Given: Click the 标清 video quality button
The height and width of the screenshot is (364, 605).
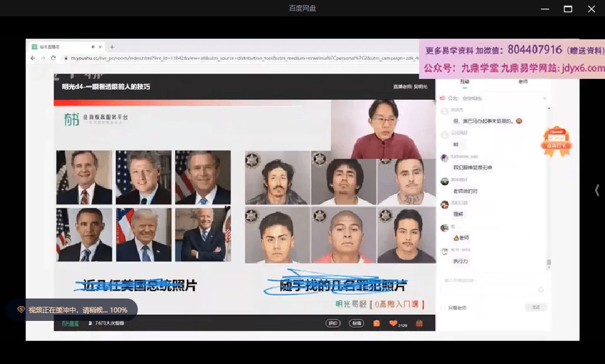Looking at the screenshot, I should tap(356, 323).
